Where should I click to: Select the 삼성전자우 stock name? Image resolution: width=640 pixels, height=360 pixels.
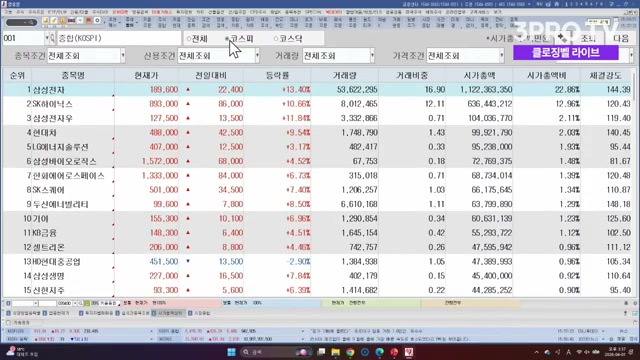52,118
